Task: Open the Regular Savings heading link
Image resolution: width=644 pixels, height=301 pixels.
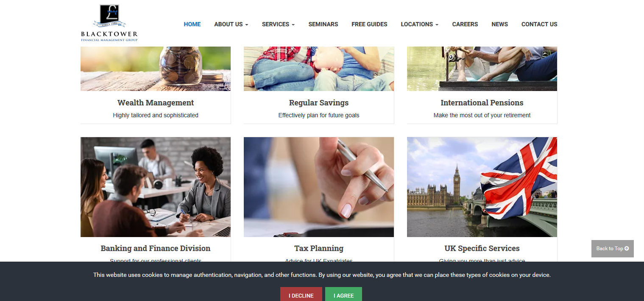Action: 319,103
